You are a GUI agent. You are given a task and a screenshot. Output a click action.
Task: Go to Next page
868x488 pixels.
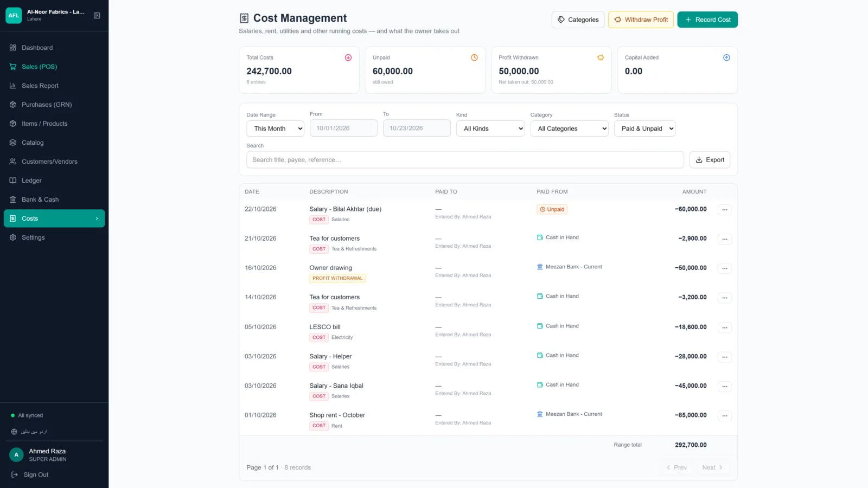click(x=712, y=467)
